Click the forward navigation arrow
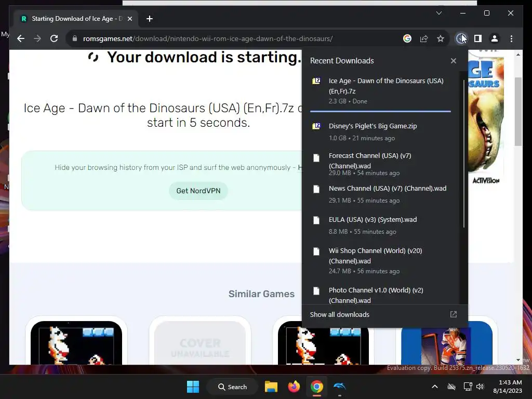The height and width of the screenshot is (399, 532). click(x=37, y=38)
